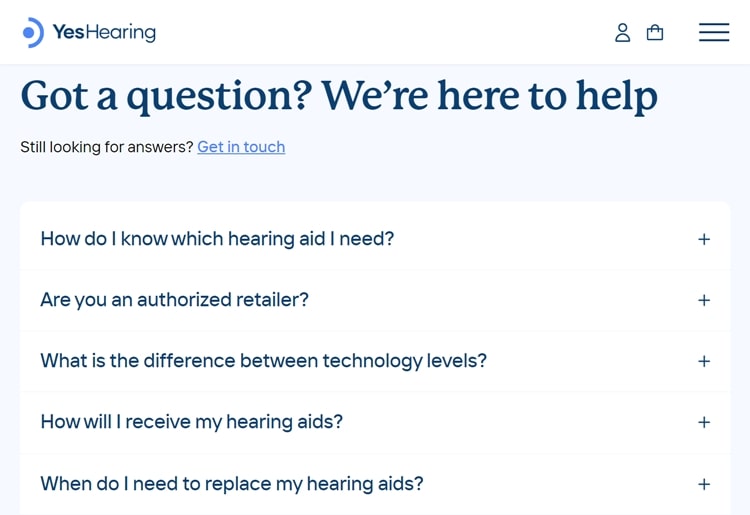Expand 'Are you an authorized retailer?' question
The height and width of the screenshot is (515, 750).
tap(174, 300)
